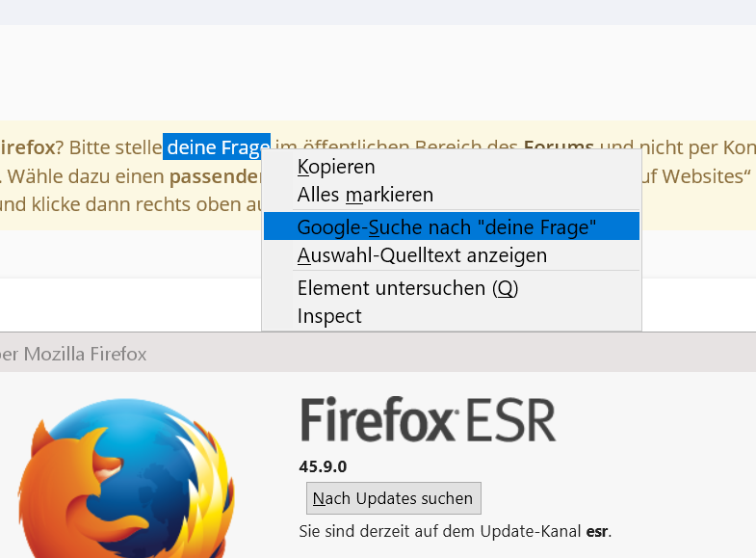
Task: Open Auswahl-Quelltext anzeigen
Action: pyautogui.click(x=422, y=255)
